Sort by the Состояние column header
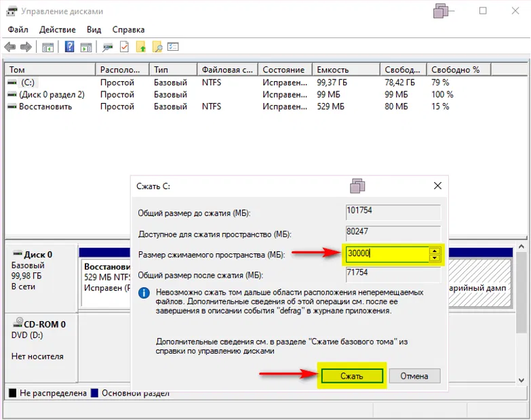Viewport: 531px width, 420px height. [x=285, y=70]
